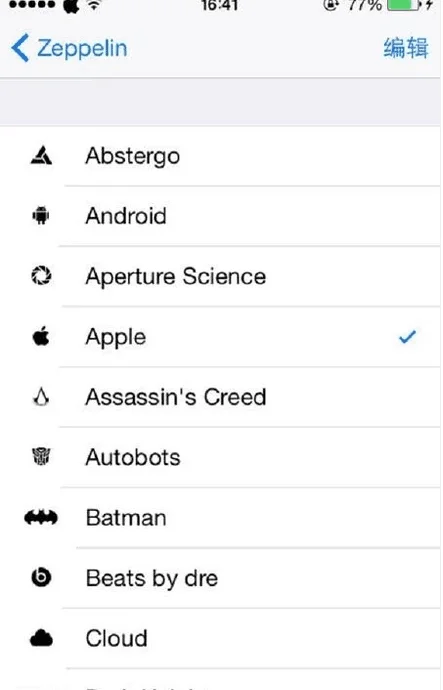The height and width of the screenshot is (690, 443).
Task: Tap the Batman bat symbol icon
Action: tap(41, 518)
